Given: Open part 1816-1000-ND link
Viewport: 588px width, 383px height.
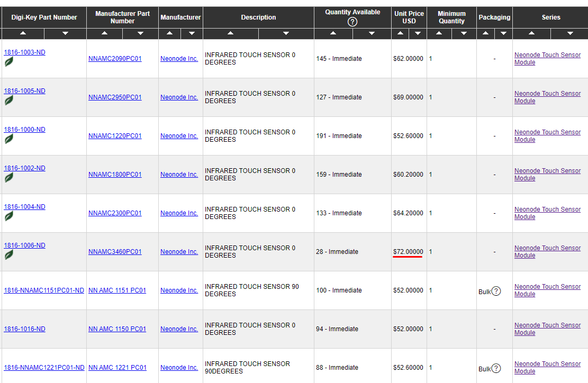Looking at the screenshot, I should point(24,129).
